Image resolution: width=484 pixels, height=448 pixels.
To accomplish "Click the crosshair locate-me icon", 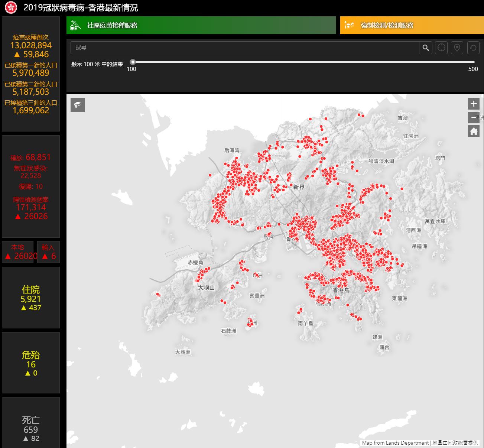I will (441, 48).
